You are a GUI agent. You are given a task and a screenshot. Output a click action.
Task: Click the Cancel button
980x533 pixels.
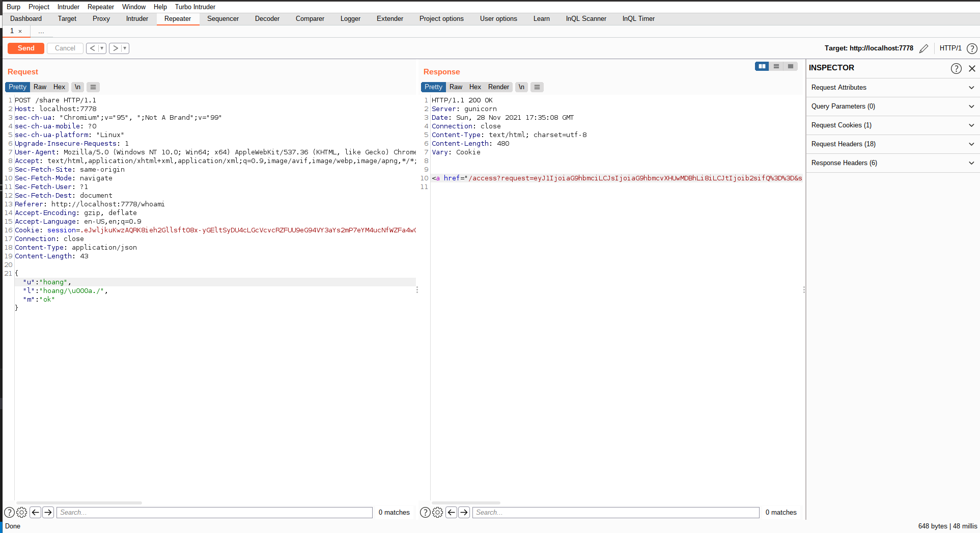(65, 48)
